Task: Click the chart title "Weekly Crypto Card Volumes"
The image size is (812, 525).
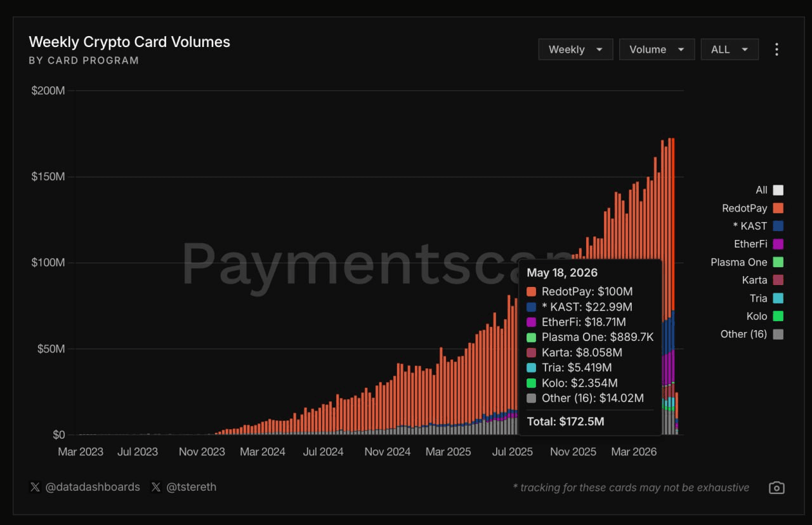Action: pyautogui.click(x=129, y=42)
